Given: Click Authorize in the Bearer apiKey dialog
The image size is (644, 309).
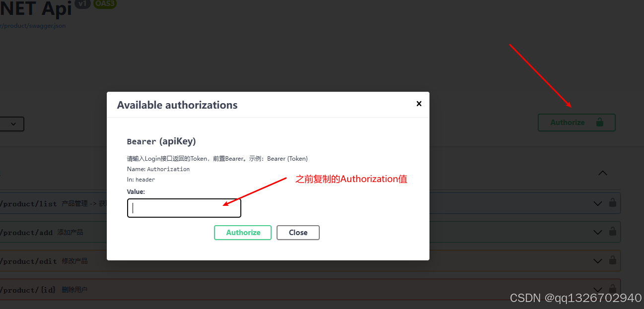Looking at the screenshot, I should point(243,232).
